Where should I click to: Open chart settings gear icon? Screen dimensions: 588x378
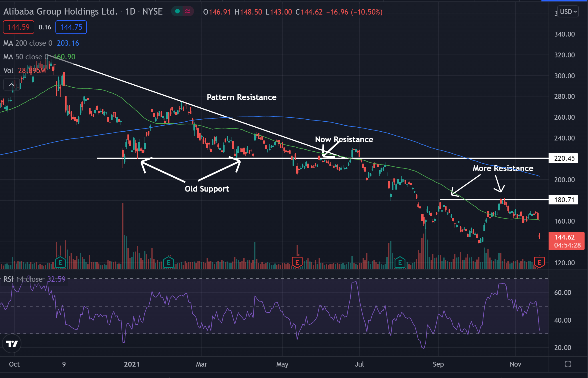568,364
